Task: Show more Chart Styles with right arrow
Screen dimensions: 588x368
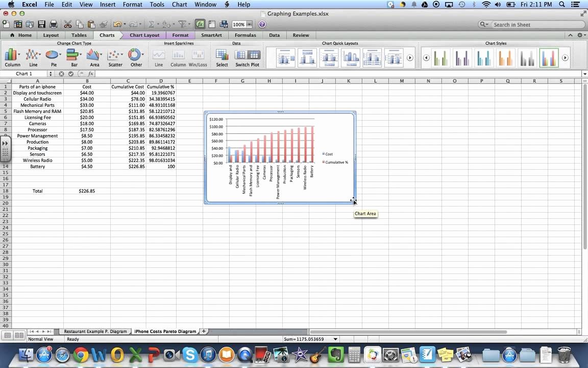Action: pos(565,58)
